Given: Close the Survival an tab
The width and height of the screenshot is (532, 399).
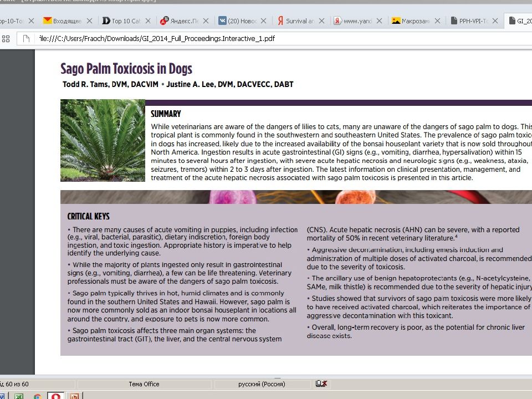Looking at the screenshot, I should 321,21.
